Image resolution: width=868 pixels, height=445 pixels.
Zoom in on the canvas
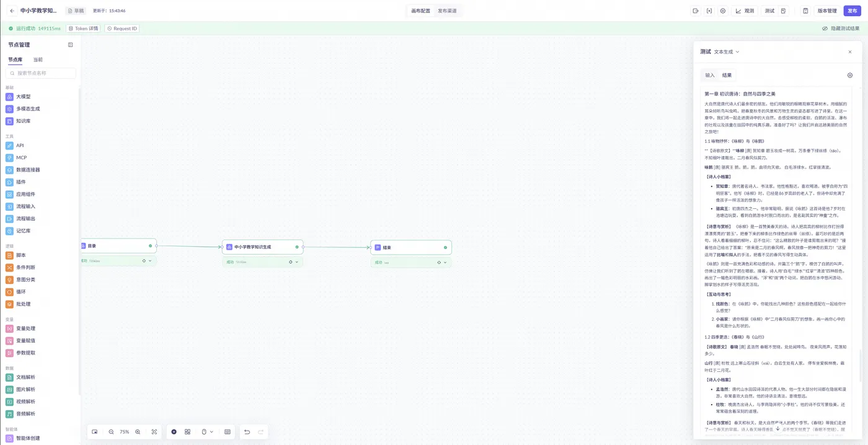coord(138,431)
